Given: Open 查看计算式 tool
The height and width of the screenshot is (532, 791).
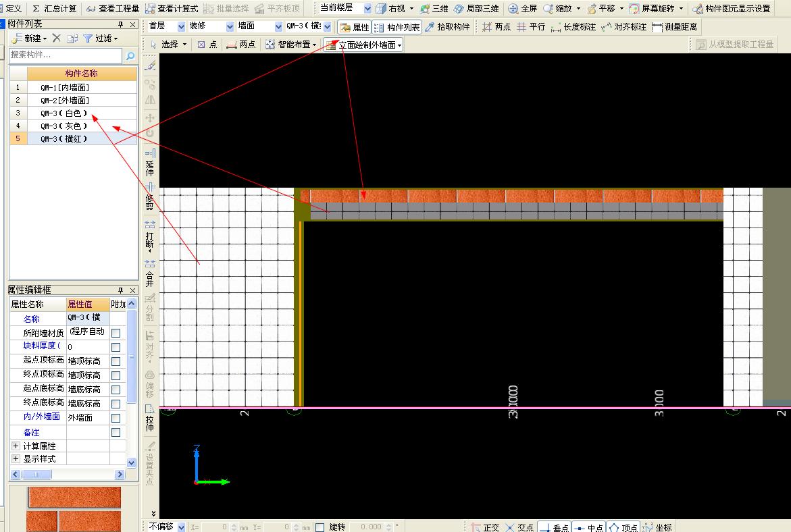Looking at the screenshot, I should (172, 9).
